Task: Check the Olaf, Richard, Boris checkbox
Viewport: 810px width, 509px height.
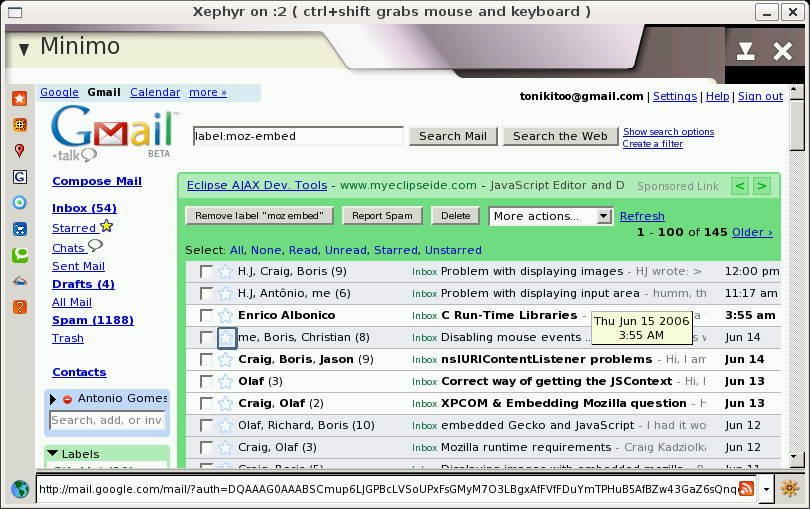Action: pyautogui.click(x=206, y=425)
